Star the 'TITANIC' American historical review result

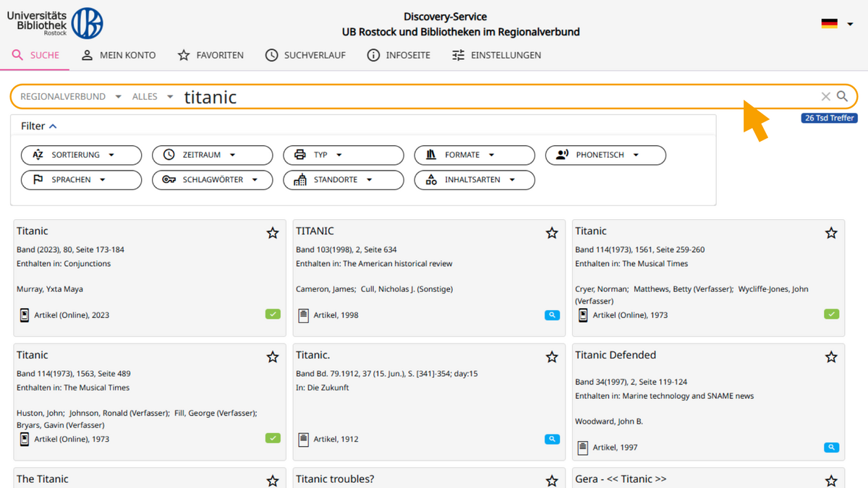click(x=552, y=233)
